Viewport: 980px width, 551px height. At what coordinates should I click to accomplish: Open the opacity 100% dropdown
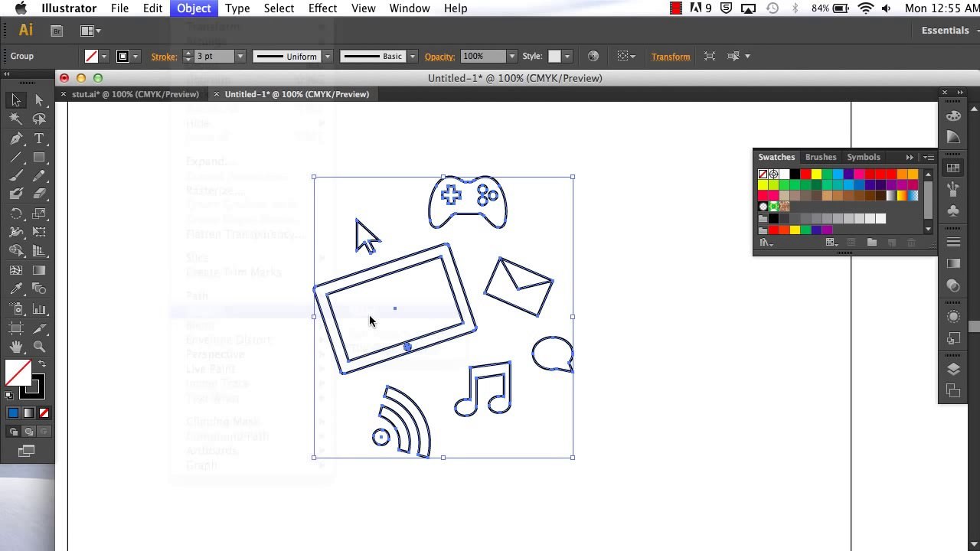[x=511, y=56]
